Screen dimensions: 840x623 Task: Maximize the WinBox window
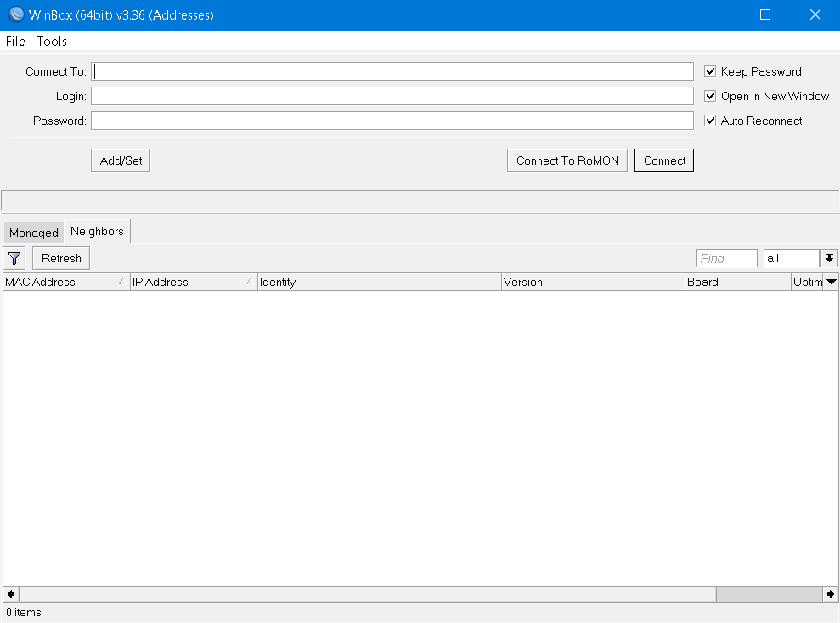(x=765, y=14)
